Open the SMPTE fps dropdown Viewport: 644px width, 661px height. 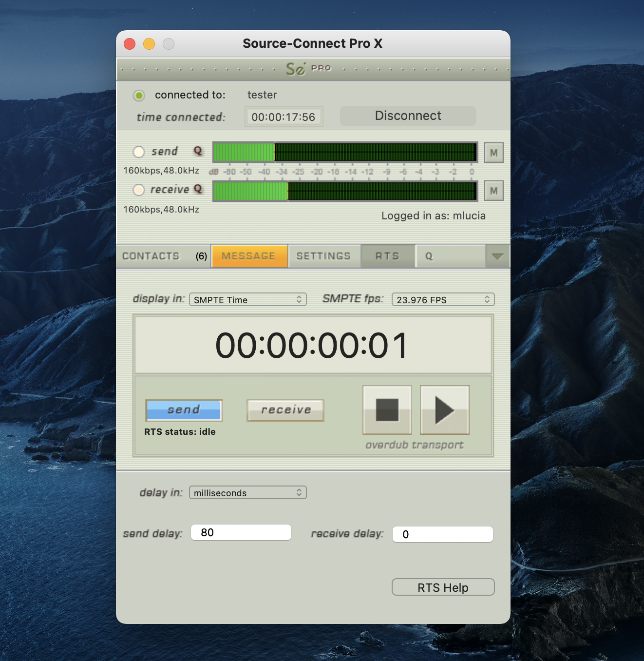point(443,299)
